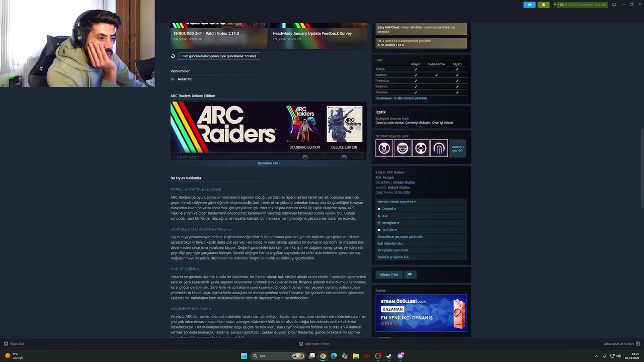The image size is (644, 362).
Task: Open the Aksiyon genre link
Action: tap(388, 177)
